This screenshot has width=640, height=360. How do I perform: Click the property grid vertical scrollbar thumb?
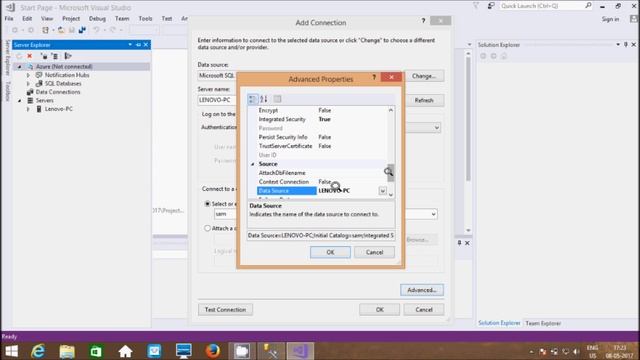tap(391, 173)
